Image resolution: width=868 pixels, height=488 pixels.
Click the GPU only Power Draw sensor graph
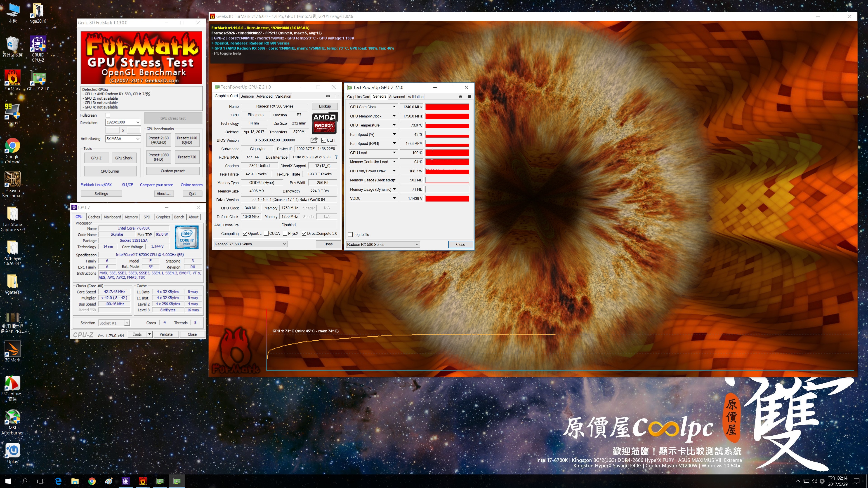click(447, 171)
